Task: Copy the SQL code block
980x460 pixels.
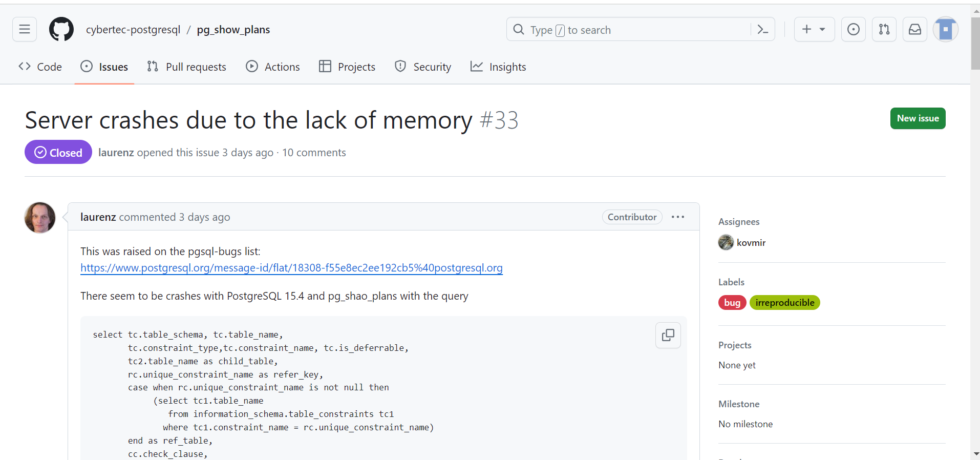Action: click(x=668, y=335)
